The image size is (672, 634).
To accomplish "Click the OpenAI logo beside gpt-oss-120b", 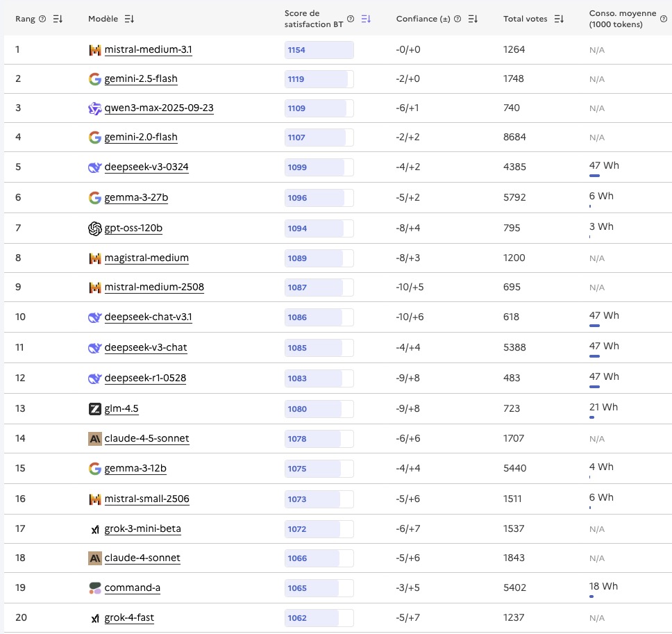I will [x=95, y=228].
